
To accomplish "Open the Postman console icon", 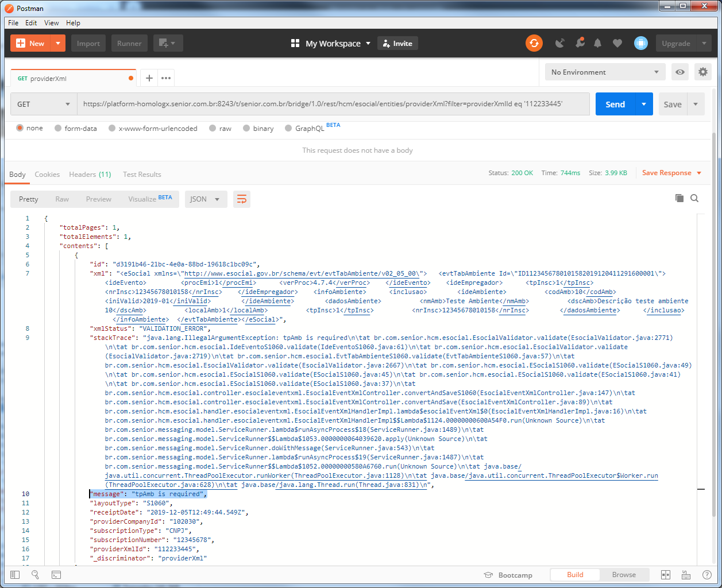I will pos(56,575).
